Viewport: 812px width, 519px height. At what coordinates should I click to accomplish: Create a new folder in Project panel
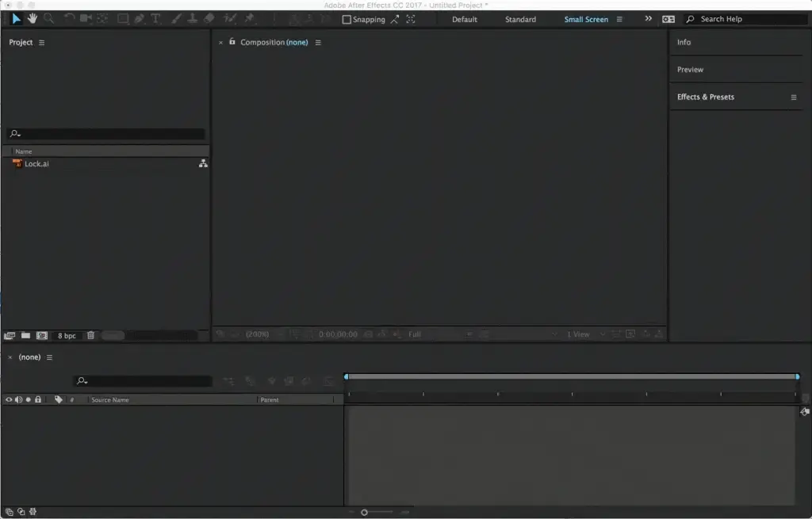click(x=25, y=335)
